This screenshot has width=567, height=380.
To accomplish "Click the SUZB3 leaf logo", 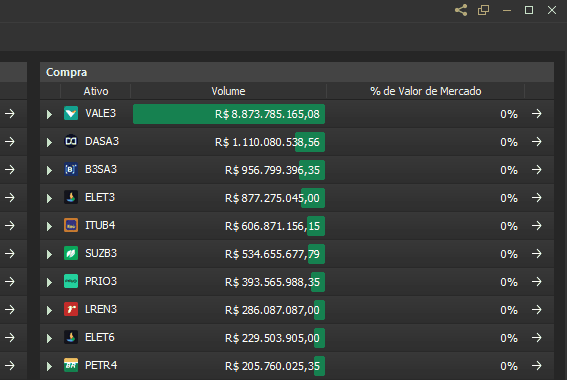I will pos(71,253).
